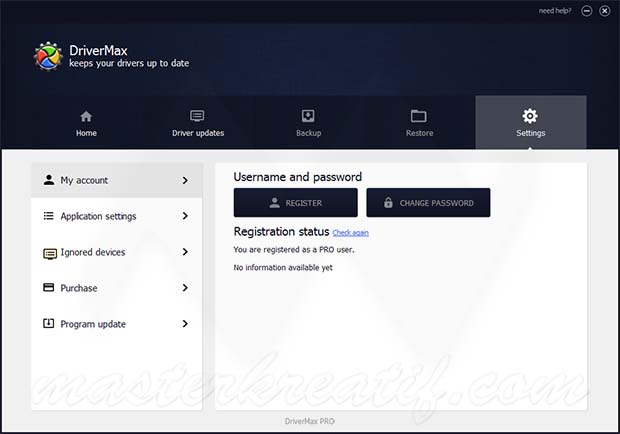Click 'No information available yet' text
Image resolution: width=620 pixels, height=434 pixels.
pyautogui.click(x=283, y=268)
